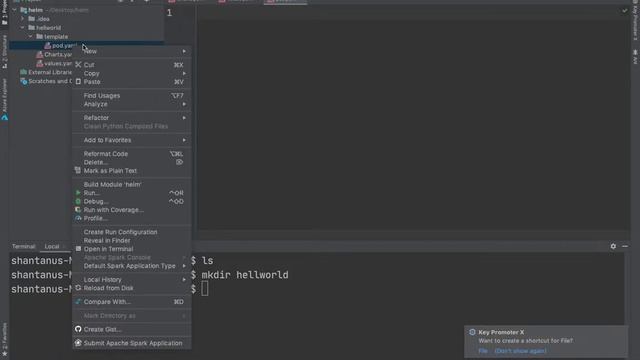
Task: Click the green Run play icon
Action: coord(78,193)
